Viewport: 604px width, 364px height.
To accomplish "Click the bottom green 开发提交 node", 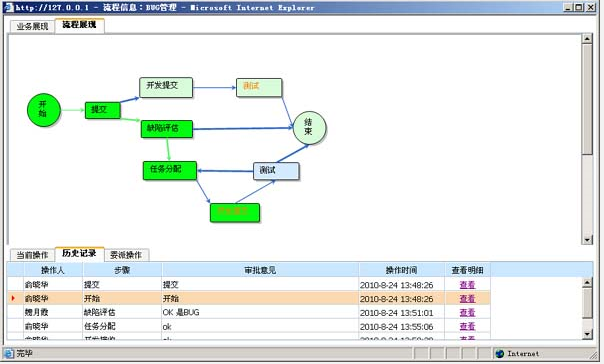I will pos(235,213).
